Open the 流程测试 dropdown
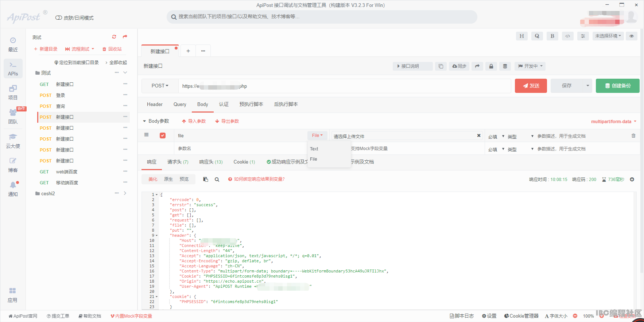 coord(79,49)
